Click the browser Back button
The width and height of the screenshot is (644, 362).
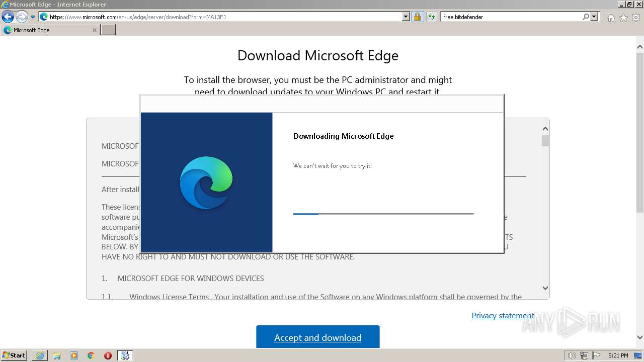pos(8,17)
